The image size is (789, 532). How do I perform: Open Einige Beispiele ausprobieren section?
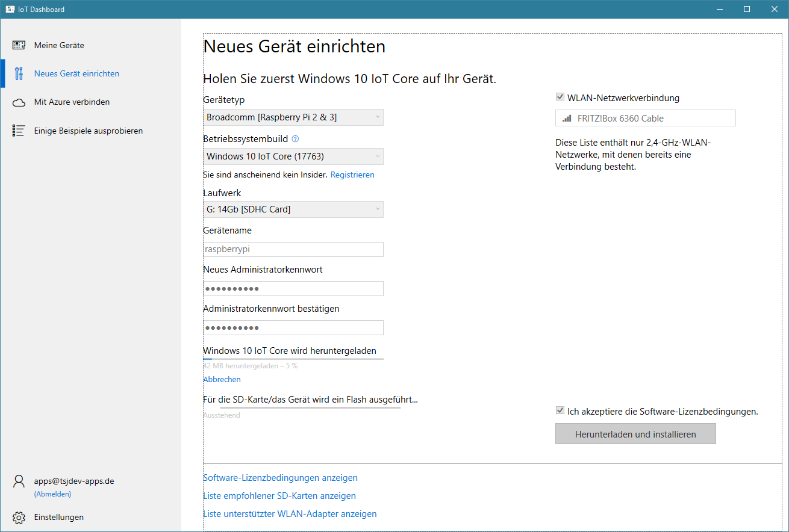click(x=88, y=131)
